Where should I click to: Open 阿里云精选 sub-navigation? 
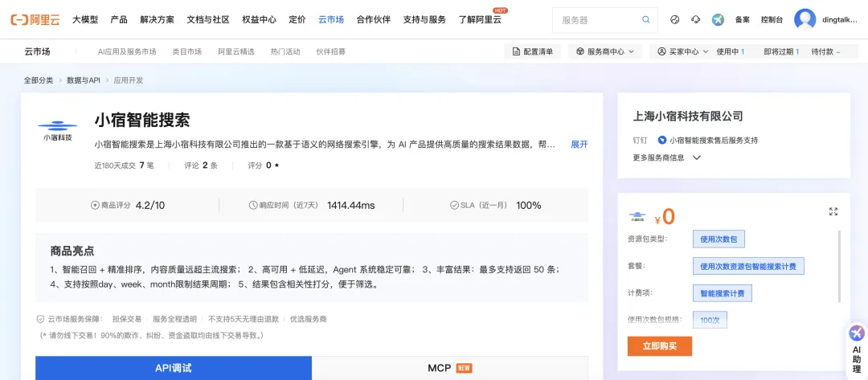pos(236,51)
